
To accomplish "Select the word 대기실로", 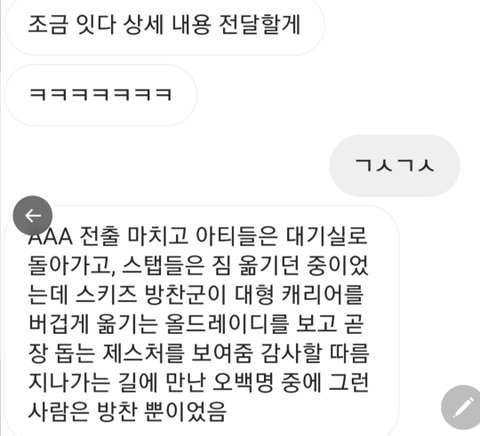I will pyautogui.click(x=327, y=236).
